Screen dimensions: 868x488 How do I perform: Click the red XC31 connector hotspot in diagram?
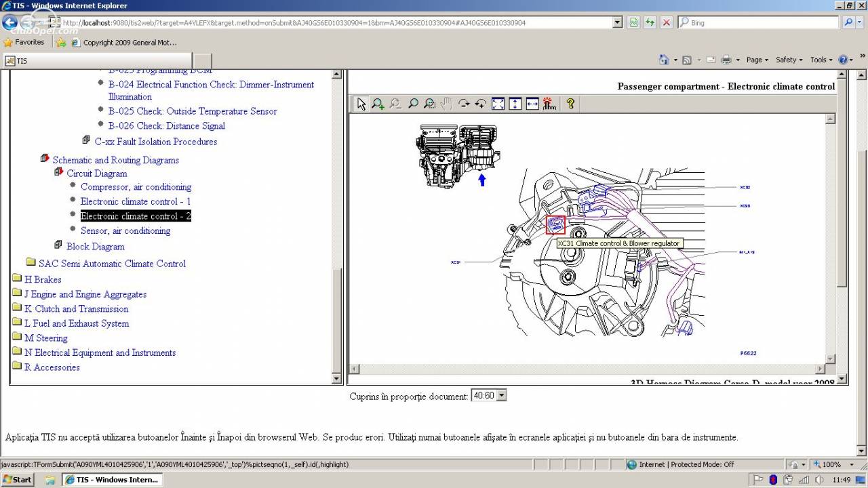[555, 225]
